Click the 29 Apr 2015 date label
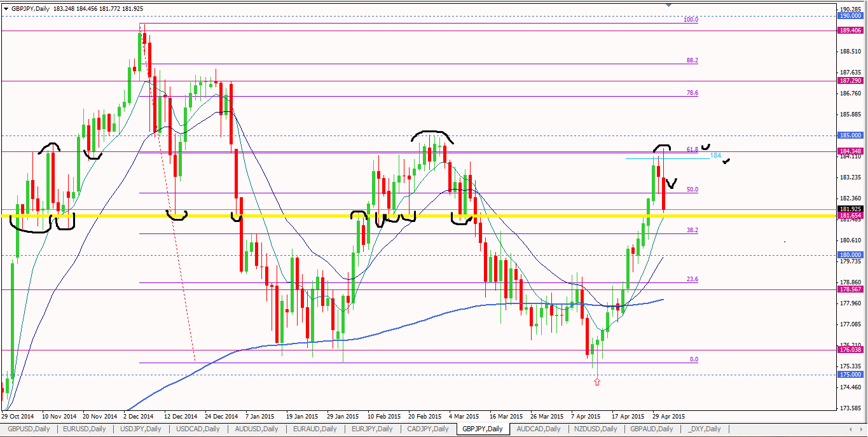The image size is (868, 437). pyautogui.click(x=670, y=416)
